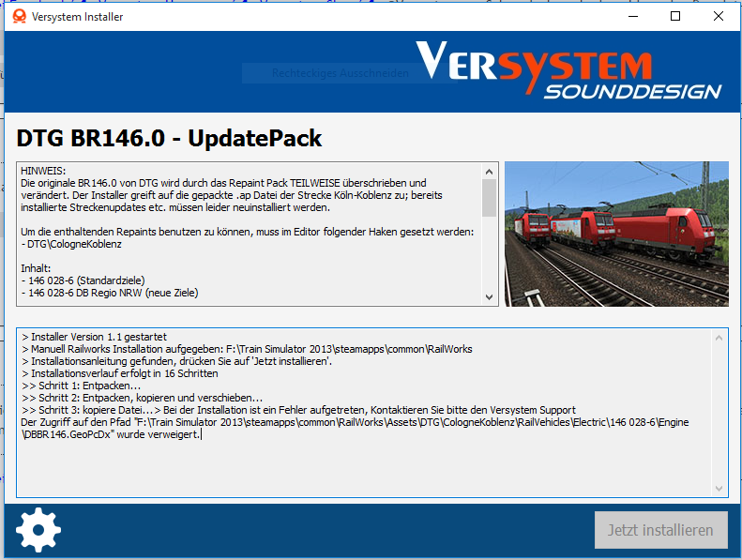This screenshot has width=742, height=560.
Task: Click the 'Inhalt:' line
Action: 36,268
